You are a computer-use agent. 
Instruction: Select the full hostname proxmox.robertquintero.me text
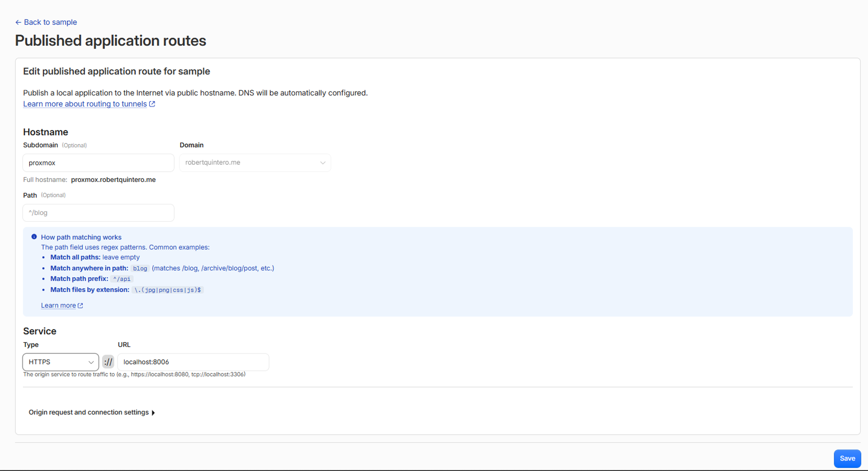pyautogui.click(x=113, y=180)
